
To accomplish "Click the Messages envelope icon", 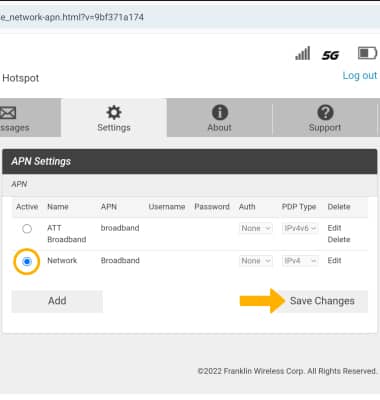I will coord(8,113).
